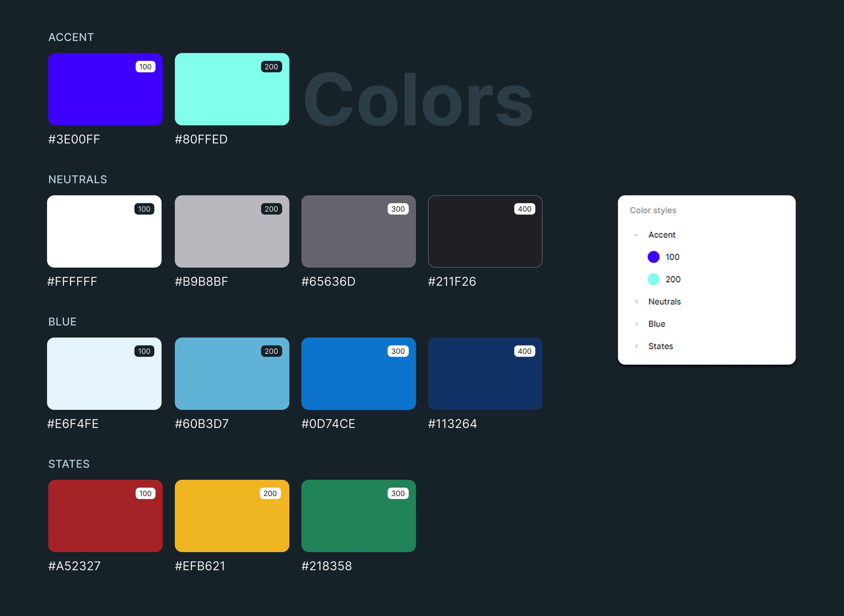Click the Color styles panel title
The image size is (844, 616).
[653, 210]
